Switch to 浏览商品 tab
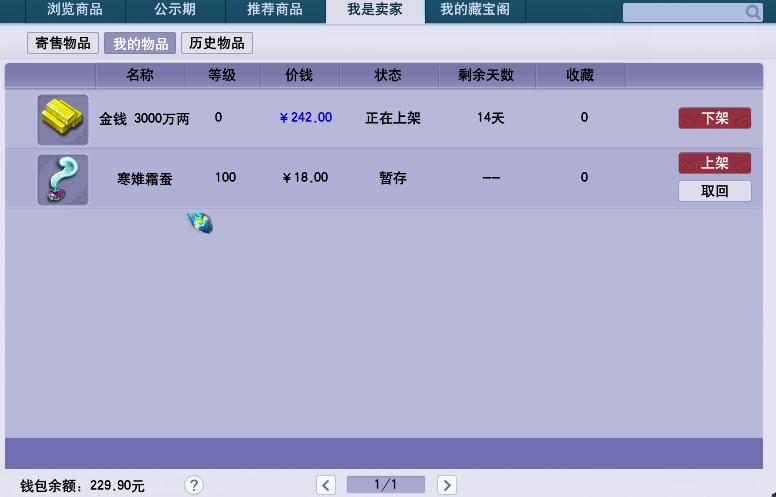 coord(75,10)
